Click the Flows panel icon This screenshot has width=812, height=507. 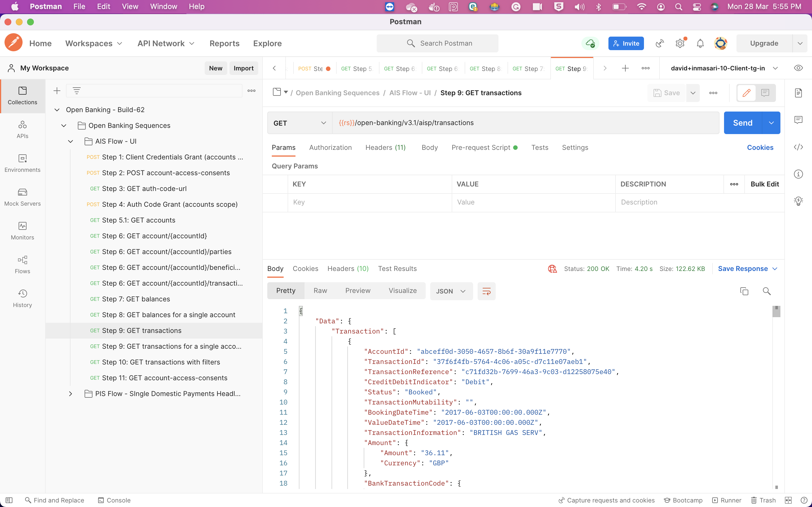[x=23, y=263]
